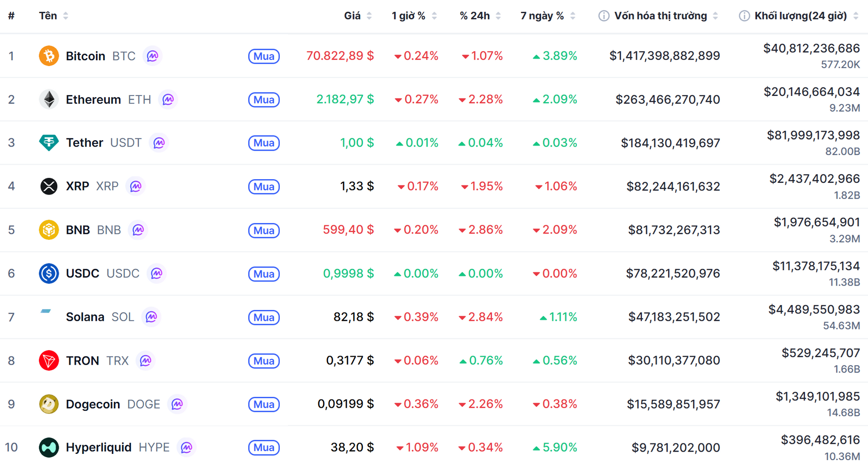
Task: Click the Mua button for Solana
Action: [x=264, y=317]
